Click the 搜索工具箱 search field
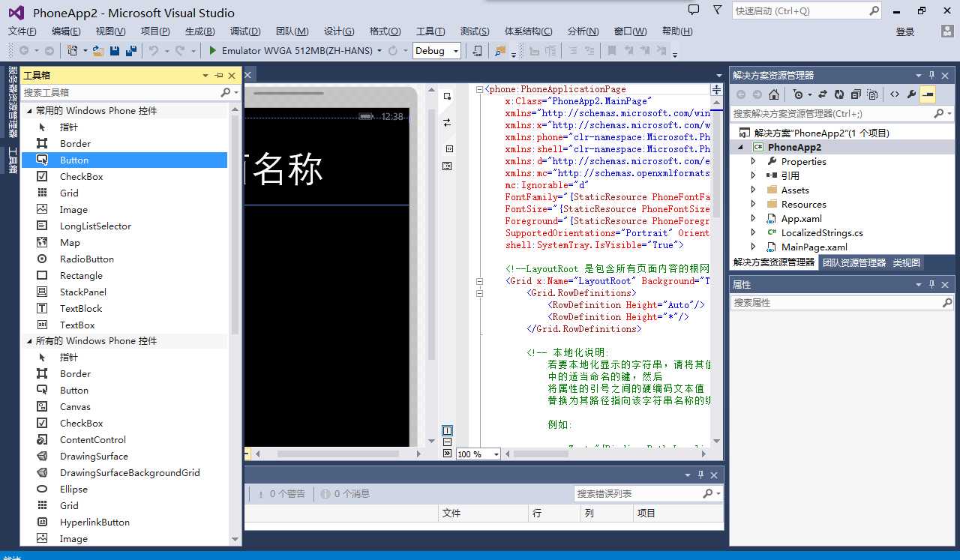This screenshot has height=560, width=960. click(121, 92)
